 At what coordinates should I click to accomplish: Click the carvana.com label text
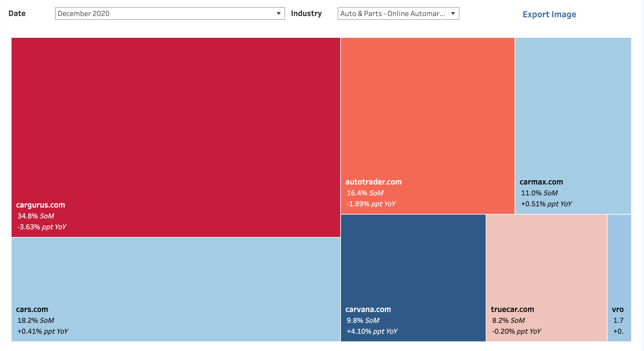tap(368, 309)
